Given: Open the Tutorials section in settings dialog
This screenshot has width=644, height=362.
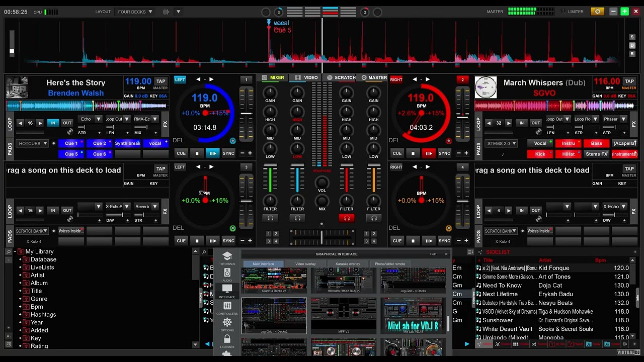Looking at the screenshot, I should coord(227,258).
